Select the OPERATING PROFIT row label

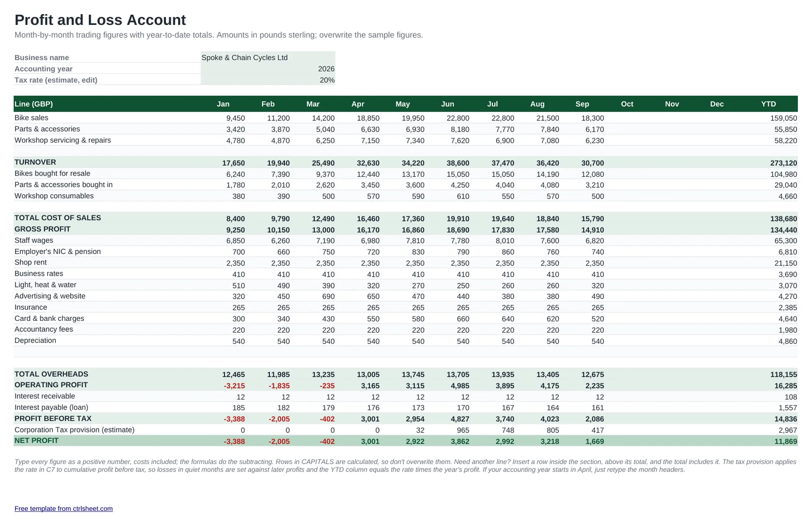51,384
